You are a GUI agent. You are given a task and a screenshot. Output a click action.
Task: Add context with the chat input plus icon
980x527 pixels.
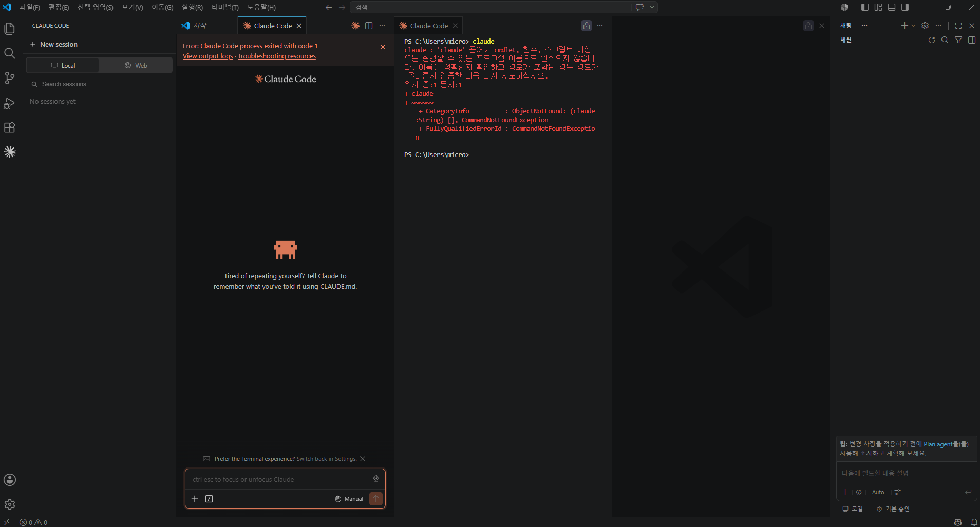(x=845, y=492)
